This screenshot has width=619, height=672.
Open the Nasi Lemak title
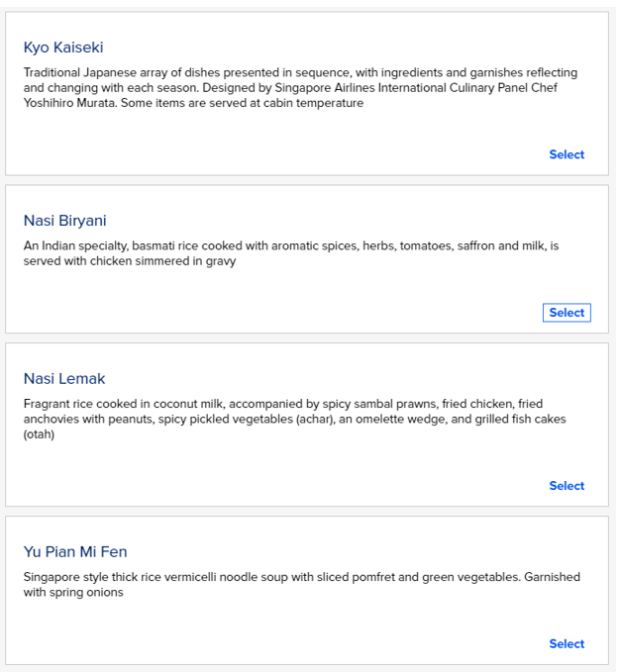click(x=64, y=379)
